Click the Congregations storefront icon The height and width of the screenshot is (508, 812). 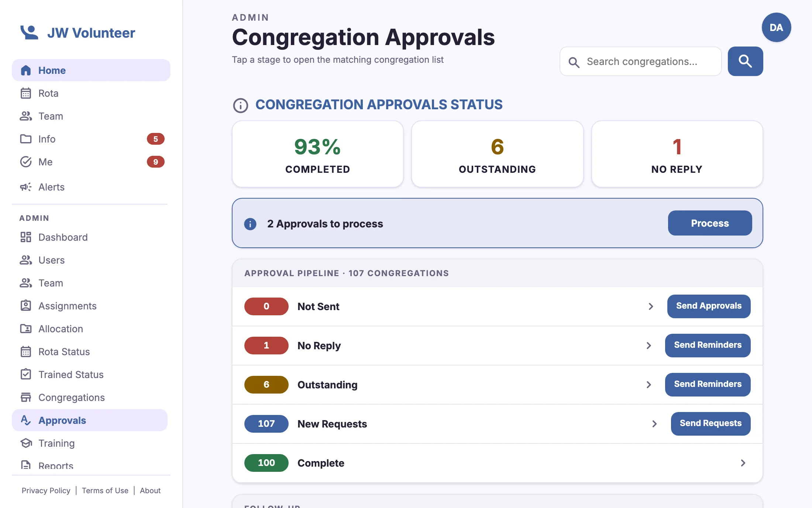coord(26,397)
